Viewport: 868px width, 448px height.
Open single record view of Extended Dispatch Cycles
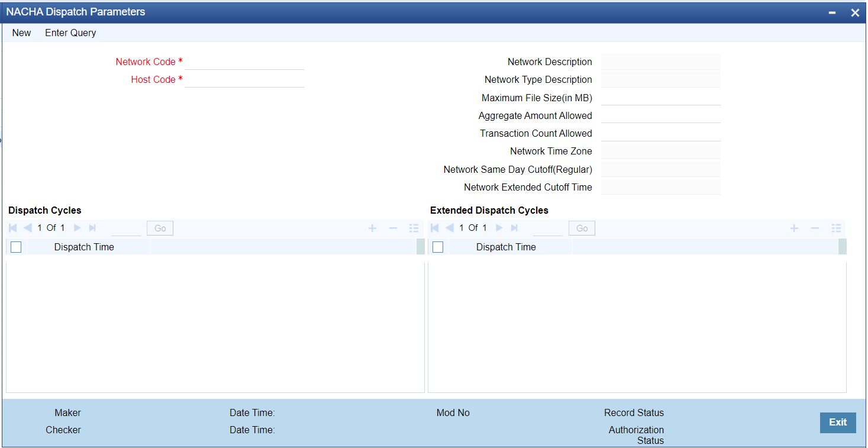click(836, 228)
